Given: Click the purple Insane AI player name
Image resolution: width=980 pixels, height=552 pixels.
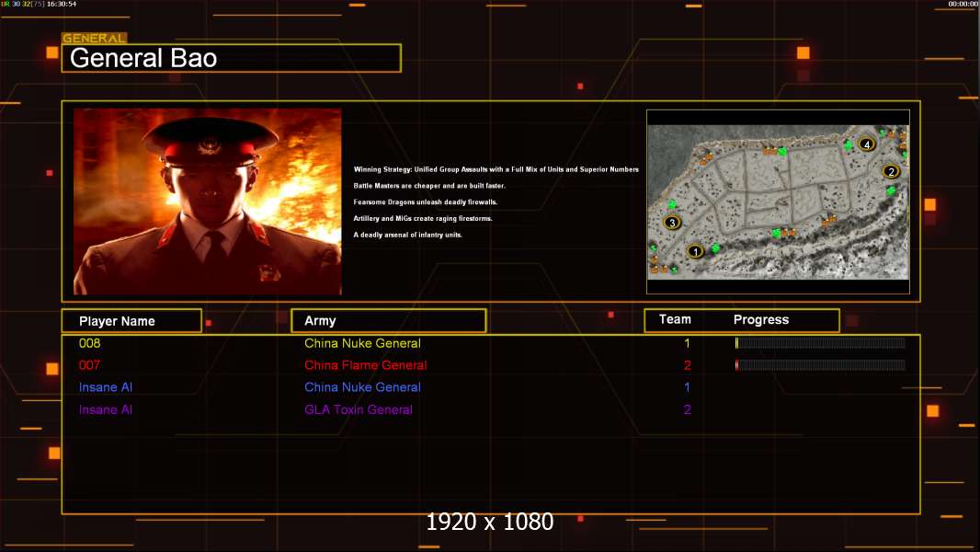Looking at the screenshot, I should click(106, 409).
